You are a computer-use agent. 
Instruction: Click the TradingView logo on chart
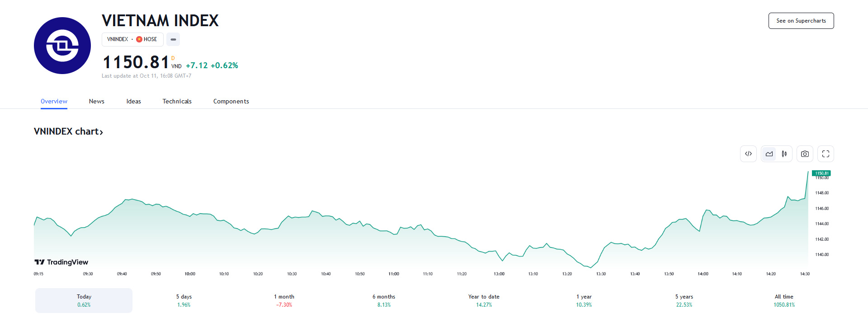pos(61,262)
